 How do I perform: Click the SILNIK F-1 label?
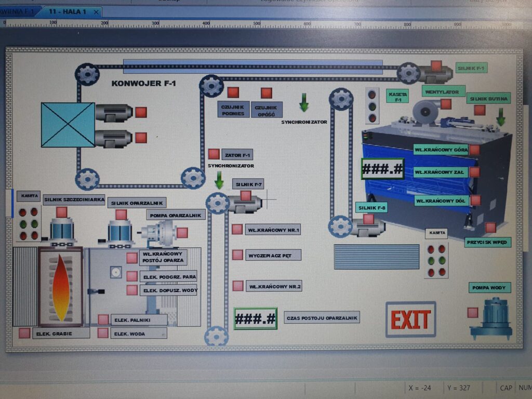coord(472,68)
